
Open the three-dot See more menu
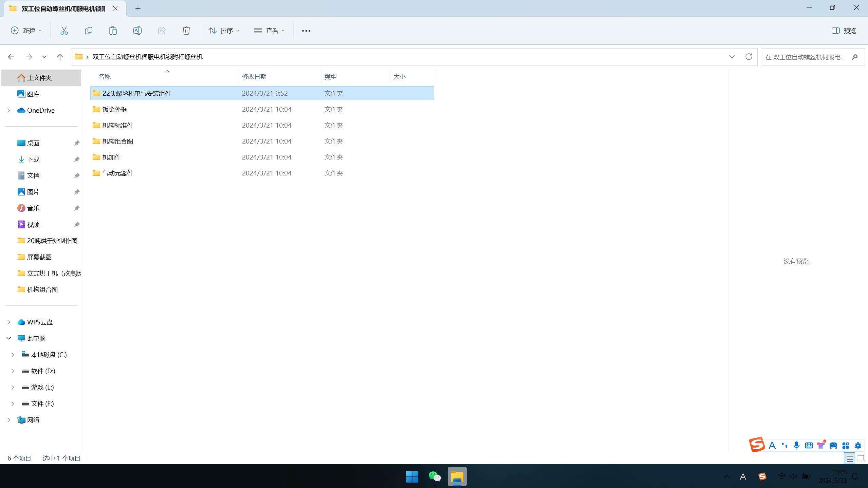[306, 31]
